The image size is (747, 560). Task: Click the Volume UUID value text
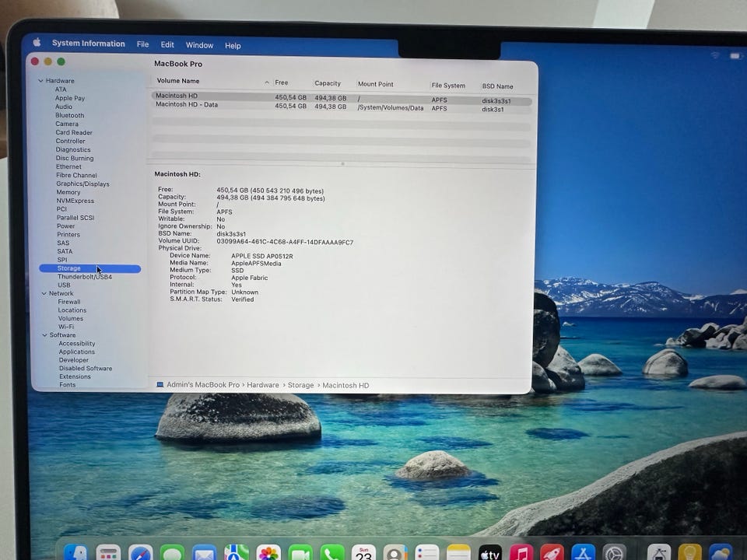(285, 242)
